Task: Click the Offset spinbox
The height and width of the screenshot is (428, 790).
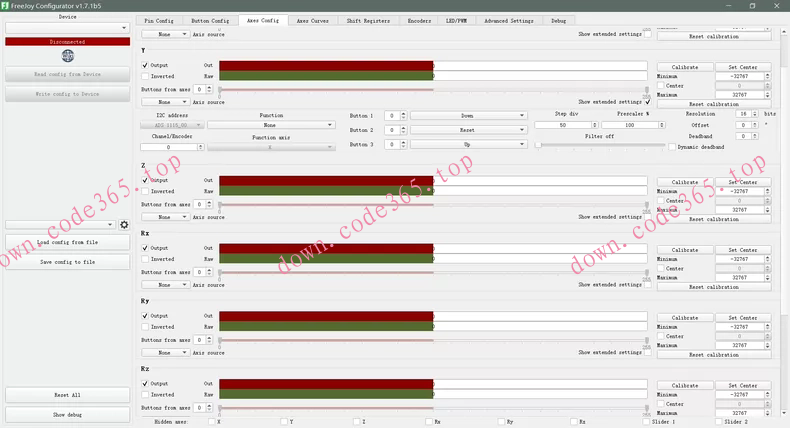Action: click(x=747, y=125)
